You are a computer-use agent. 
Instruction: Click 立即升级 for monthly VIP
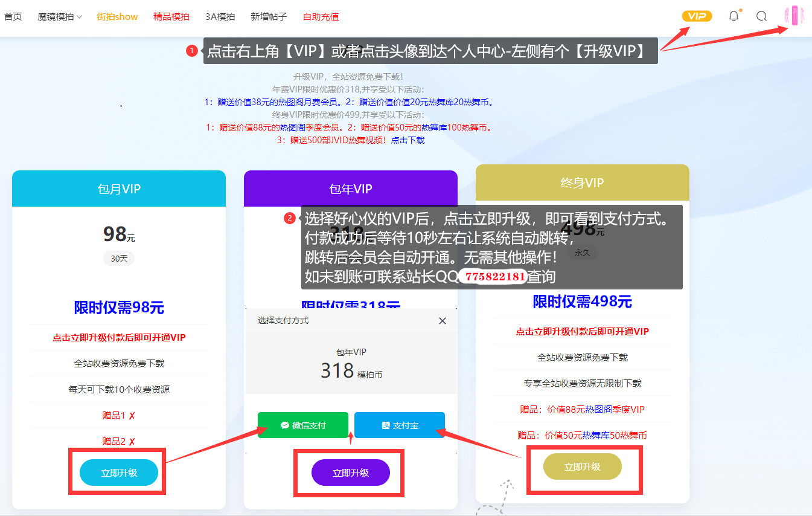(119, 472)
